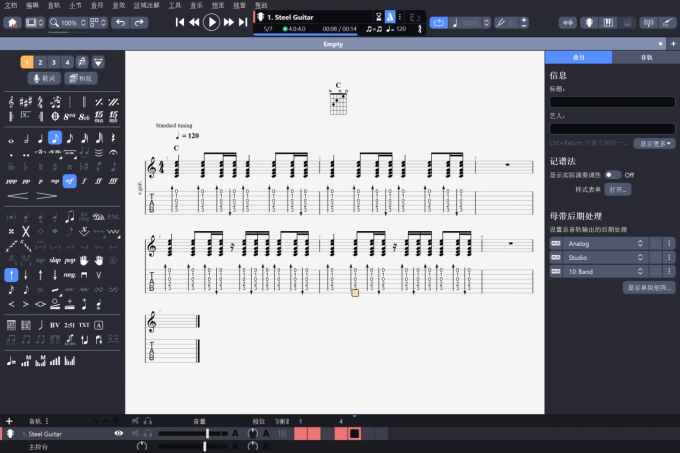The height and width of the screenshot is (453, 680).
Task: Toggle display actual pitch key signature switch
Action: pos(611,174)
